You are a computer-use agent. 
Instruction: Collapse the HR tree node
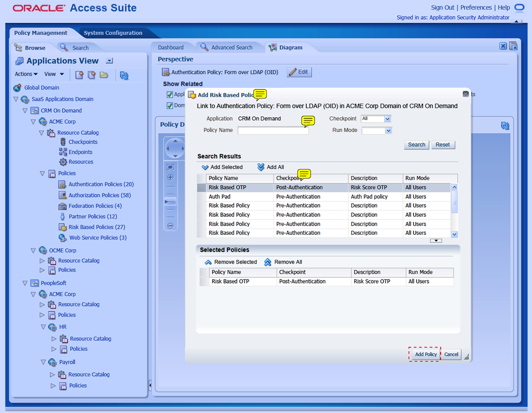click(43, 327)
